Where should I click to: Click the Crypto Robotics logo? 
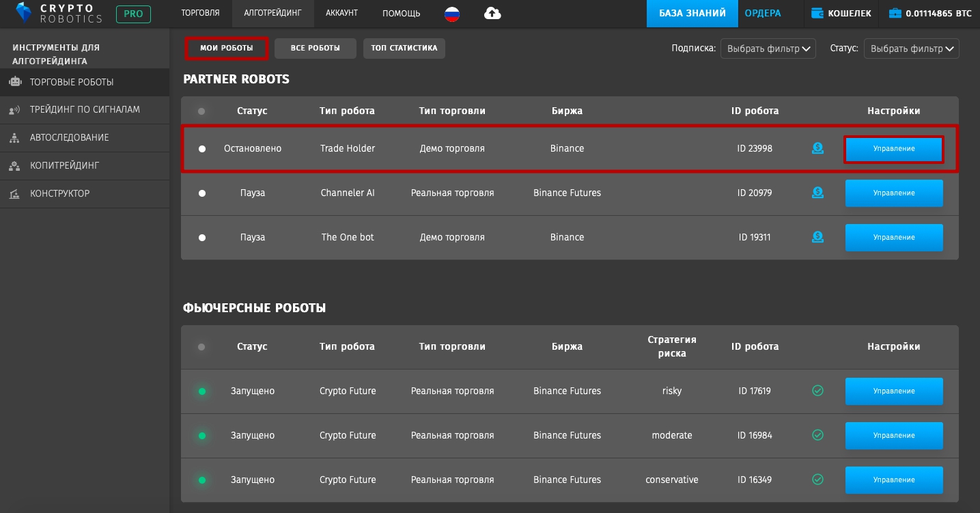(x=59, y=13)
